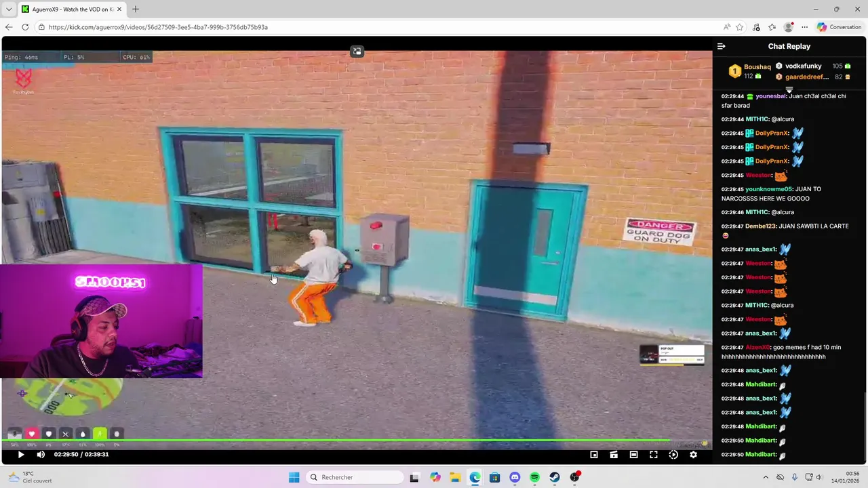Open Copilot Conversation button

840,27
